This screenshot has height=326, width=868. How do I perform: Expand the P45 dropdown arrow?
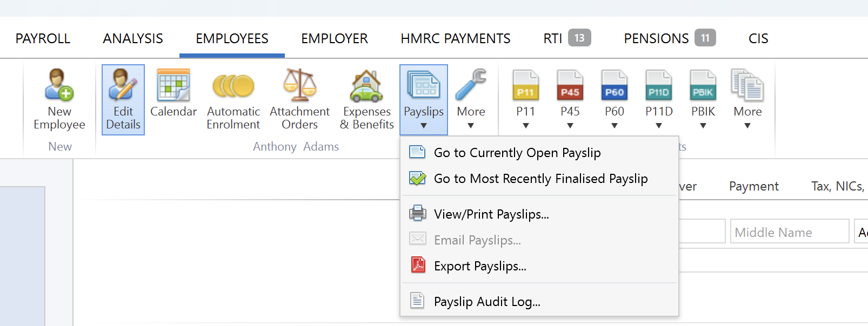point(570,126)
